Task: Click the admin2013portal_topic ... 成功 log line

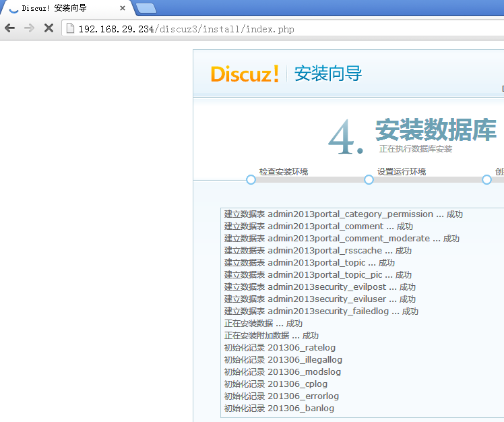Action: point(309,263)
